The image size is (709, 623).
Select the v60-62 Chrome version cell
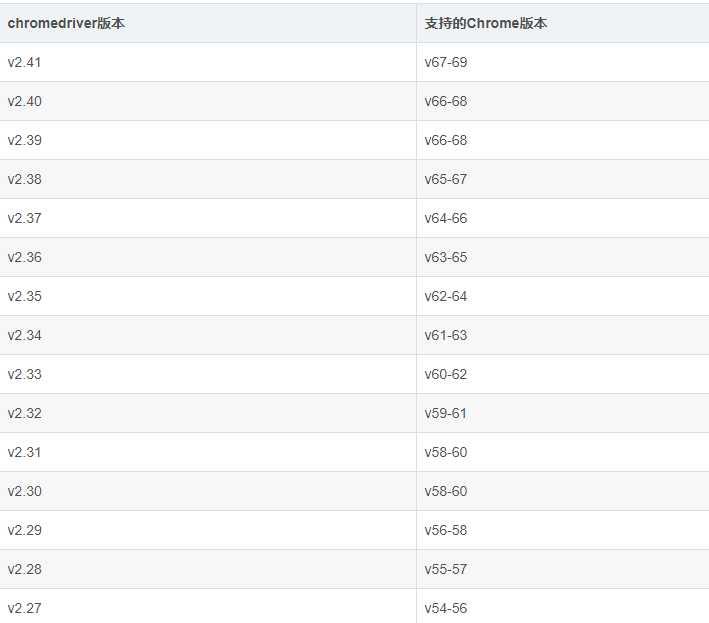click(x=563, y=374)
